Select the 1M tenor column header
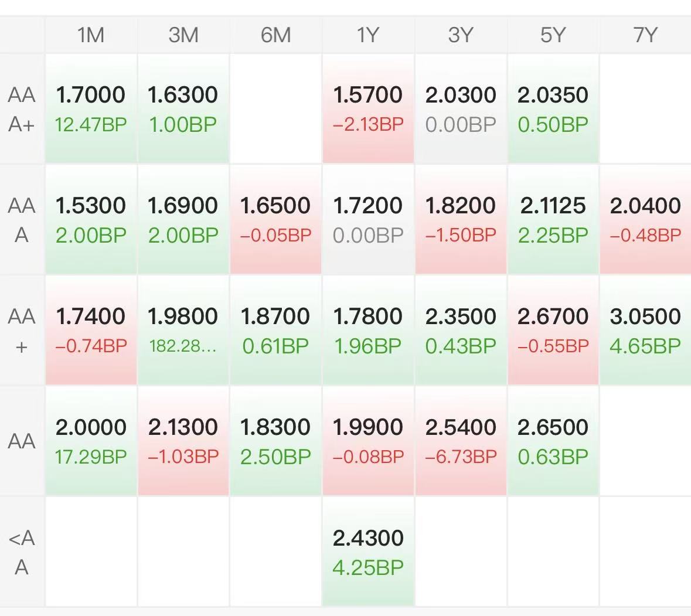Viewport: 691px width, 616px height. pyautogui.click(x=91, y=35)
